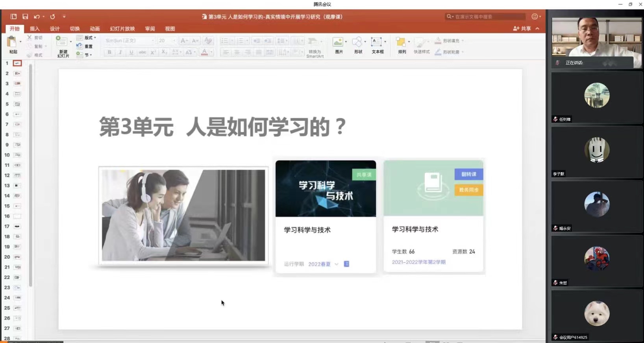Collapse the ribbon with chevron beside 共享
644x343 pixels.
click(538, 28)
